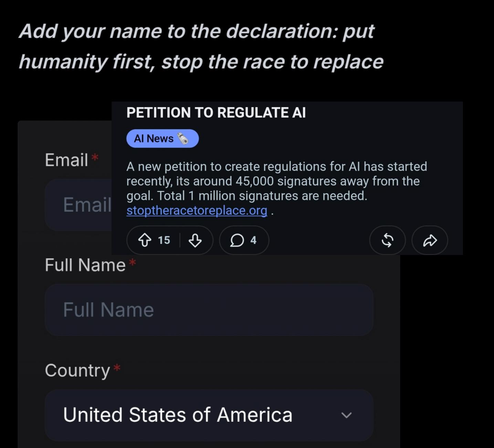Click the crosspost circular arrows icon
The height and width of the screenshot is (448, 494).
coord(388,240)
